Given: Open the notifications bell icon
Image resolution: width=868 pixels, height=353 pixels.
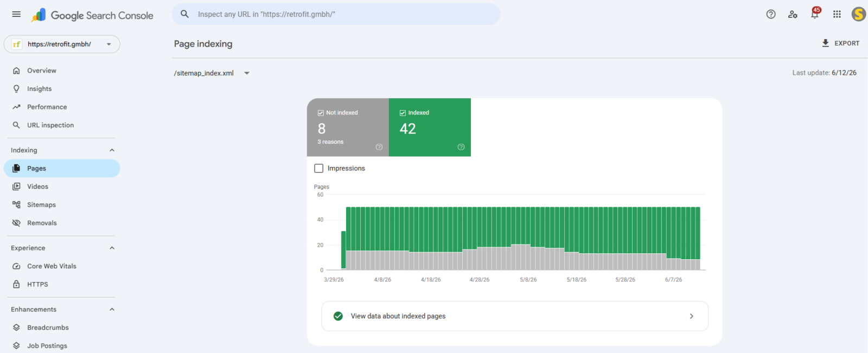Looking at the screenshot, I should coord(815,14).
